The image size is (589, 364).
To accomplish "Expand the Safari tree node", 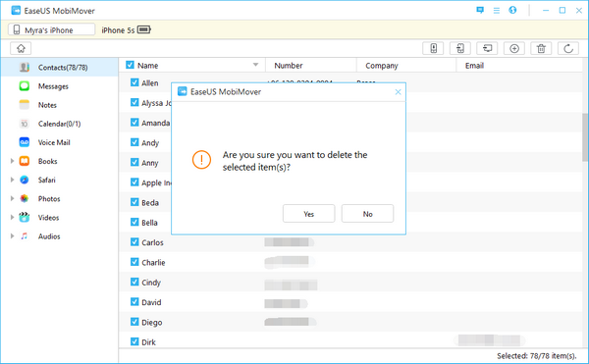I will click(12, 180).
